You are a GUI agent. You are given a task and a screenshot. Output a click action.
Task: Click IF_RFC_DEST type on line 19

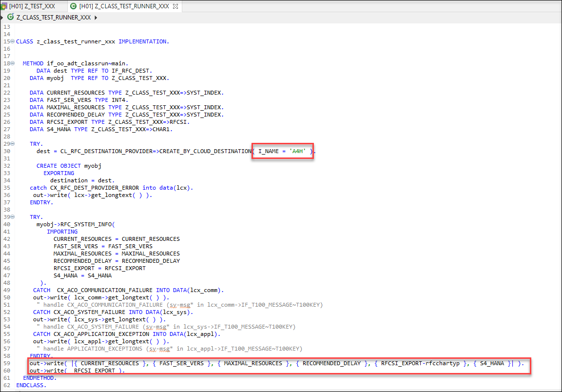(x=130, y=71)
